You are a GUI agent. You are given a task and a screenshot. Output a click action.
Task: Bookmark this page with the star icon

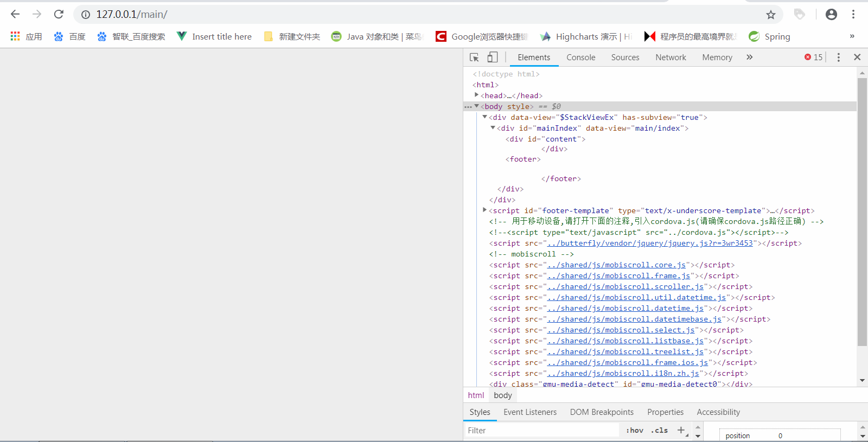pyautogui.click(x=771, y=15)
